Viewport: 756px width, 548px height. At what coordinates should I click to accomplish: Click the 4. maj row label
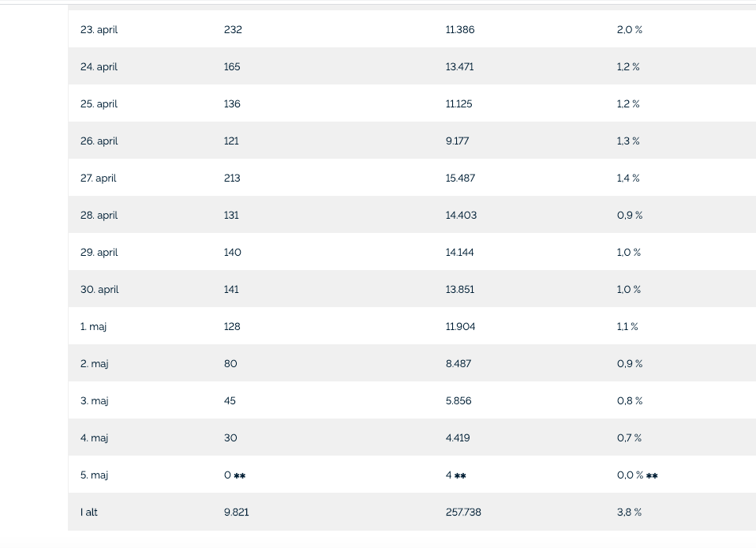pos(94,438)
